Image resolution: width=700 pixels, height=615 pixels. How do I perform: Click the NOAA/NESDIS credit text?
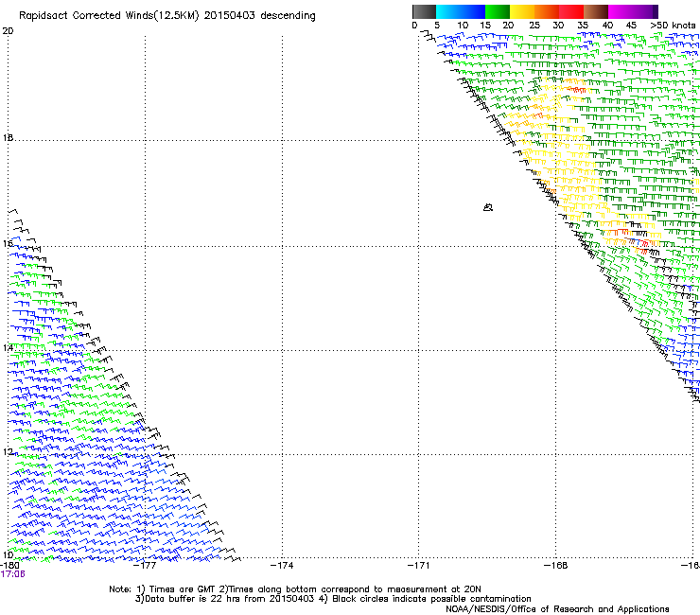557,609
